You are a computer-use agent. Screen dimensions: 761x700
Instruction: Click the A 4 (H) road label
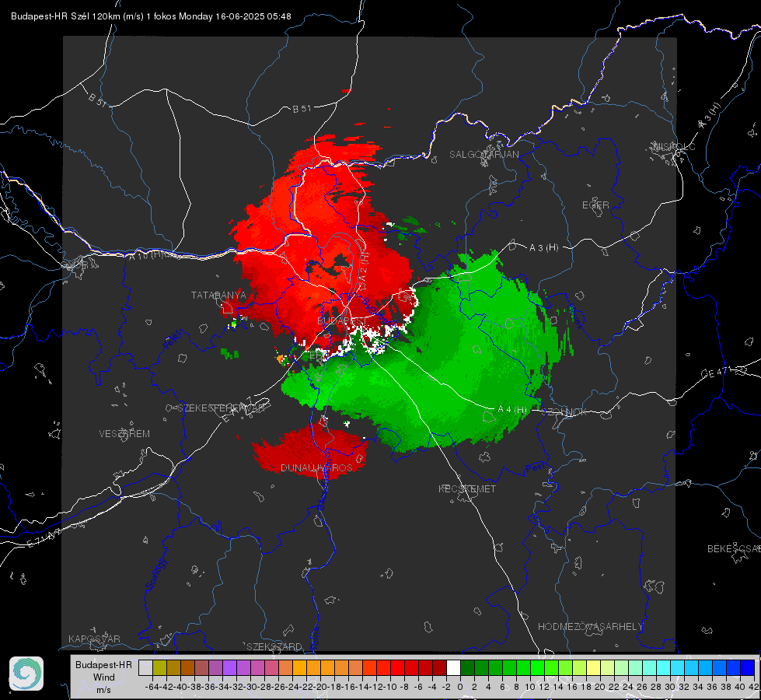point(512,410)
